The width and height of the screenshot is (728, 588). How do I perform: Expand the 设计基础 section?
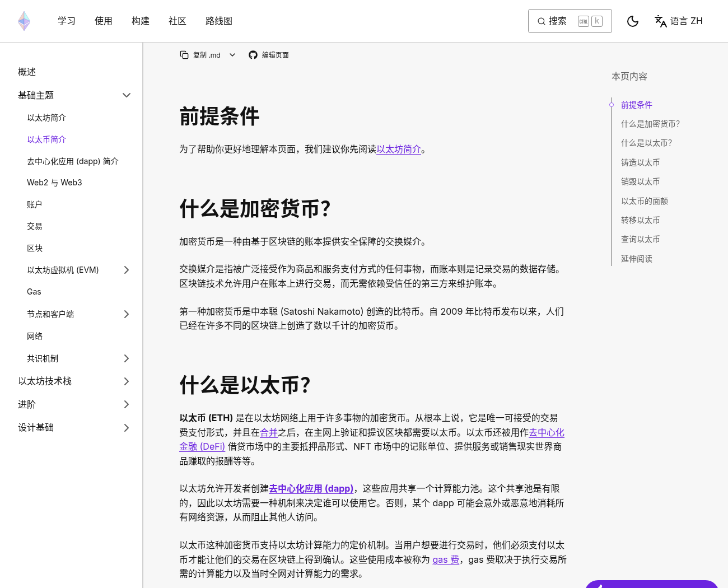coord(127,428)
